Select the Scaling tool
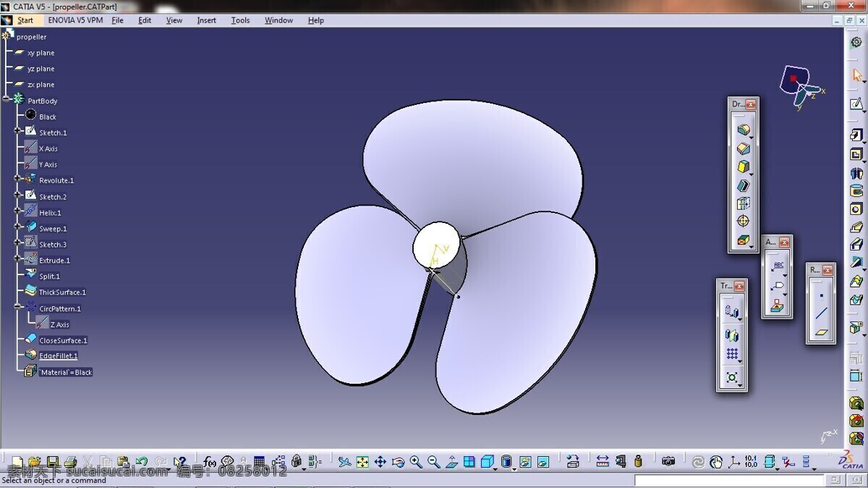The width and height of the screenshot is (868, 488). pyautogui.click(x=731, y=377)
